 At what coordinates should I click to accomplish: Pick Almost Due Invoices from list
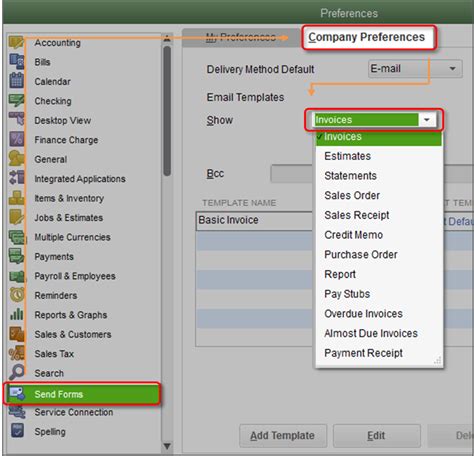pos(379,333)
